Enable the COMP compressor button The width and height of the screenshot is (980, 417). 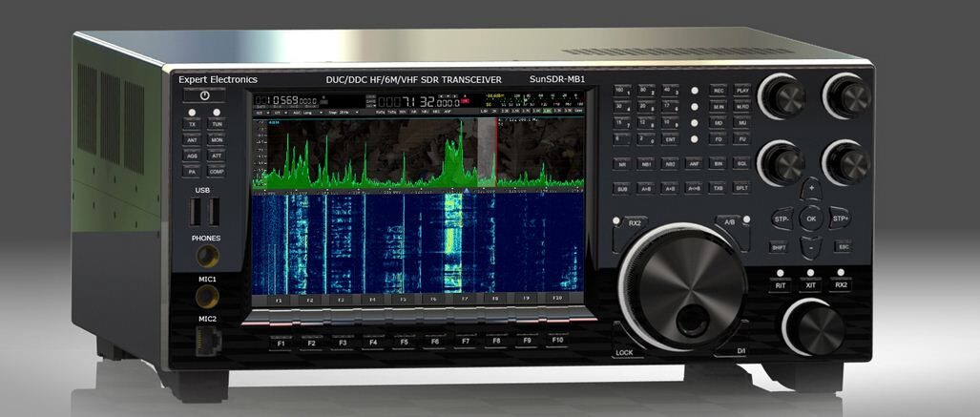pyautogui.click(x=217, y=171)
